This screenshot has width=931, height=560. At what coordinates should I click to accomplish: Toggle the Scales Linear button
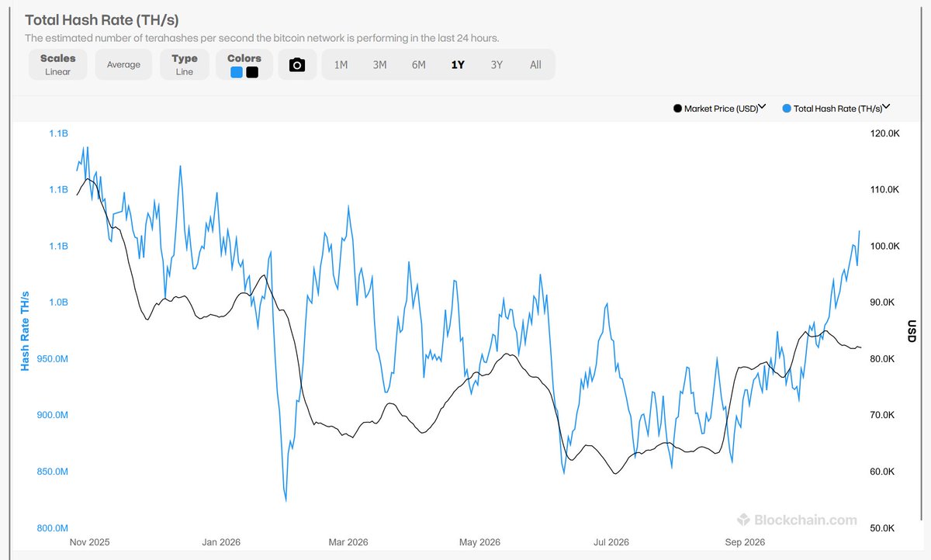(x=58, y=64)
